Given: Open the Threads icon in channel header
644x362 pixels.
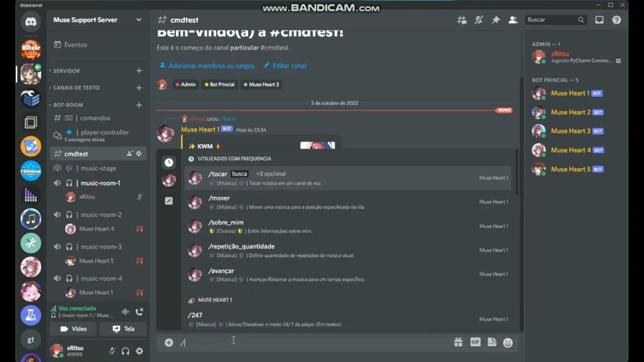Looking at the screenshot, I should [x=461, y=19].
